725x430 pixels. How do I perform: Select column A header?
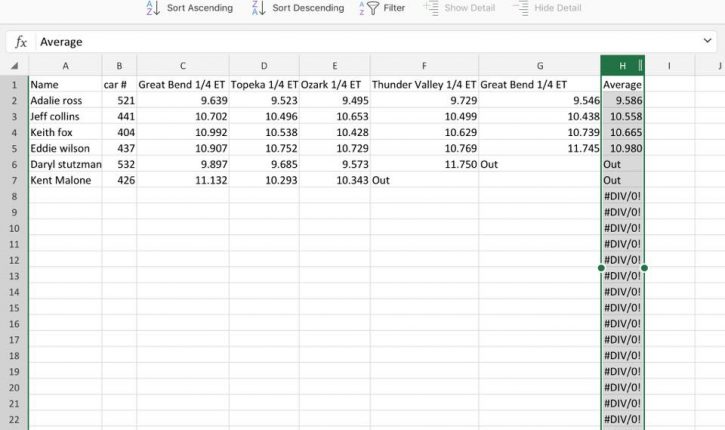[65, 66]
